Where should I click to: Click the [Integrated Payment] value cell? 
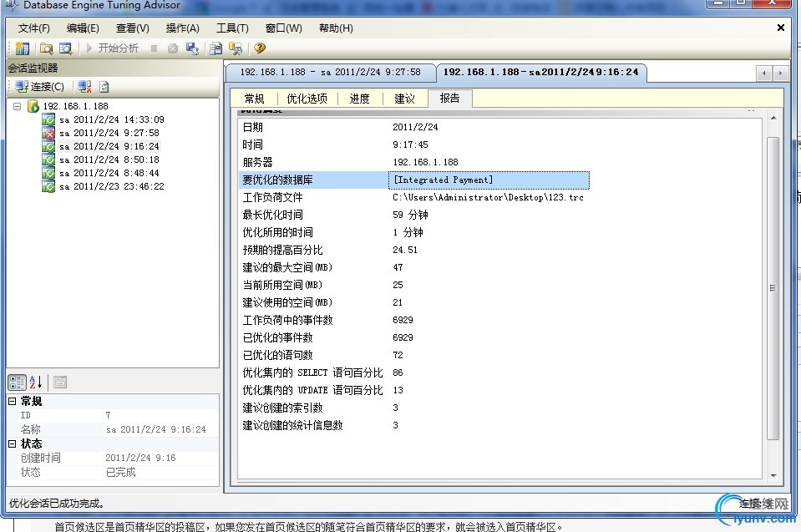coord(489,180)
